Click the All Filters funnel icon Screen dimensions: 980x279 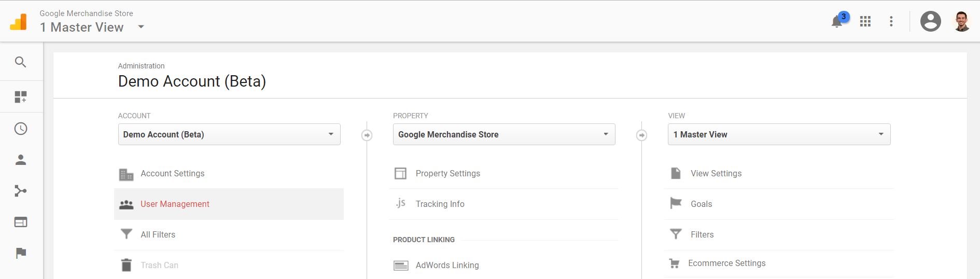click(x=126, y=234)
